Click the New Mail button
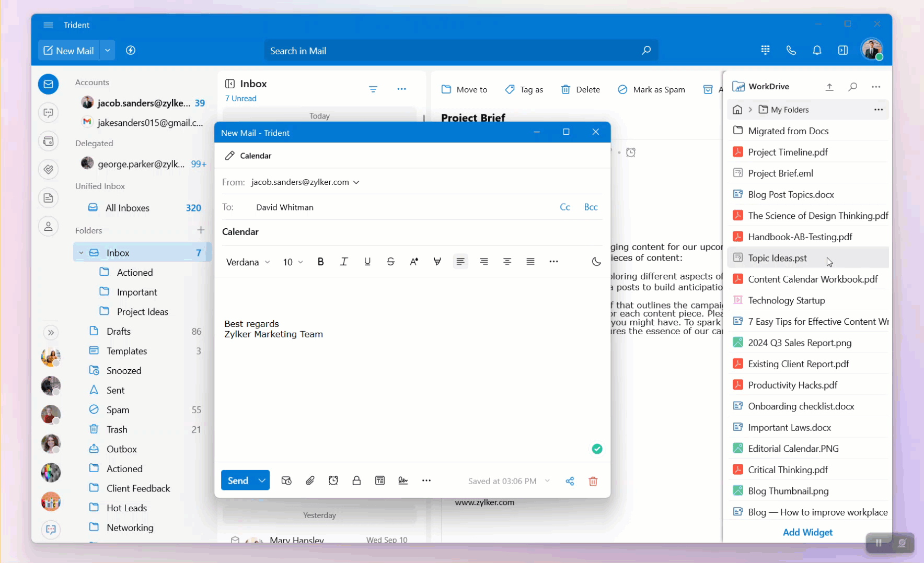Viewport: 924px width, 563px height. pos(69,50)
